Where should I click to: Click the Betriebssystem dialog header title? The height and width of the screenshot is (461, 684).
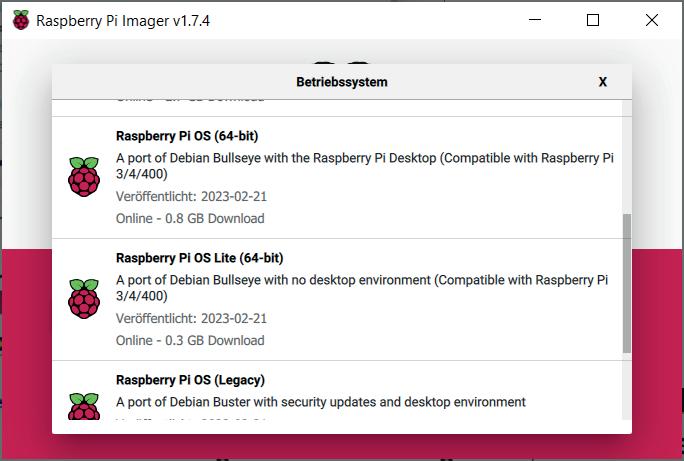pyautogui.click(x=342, y=82)
